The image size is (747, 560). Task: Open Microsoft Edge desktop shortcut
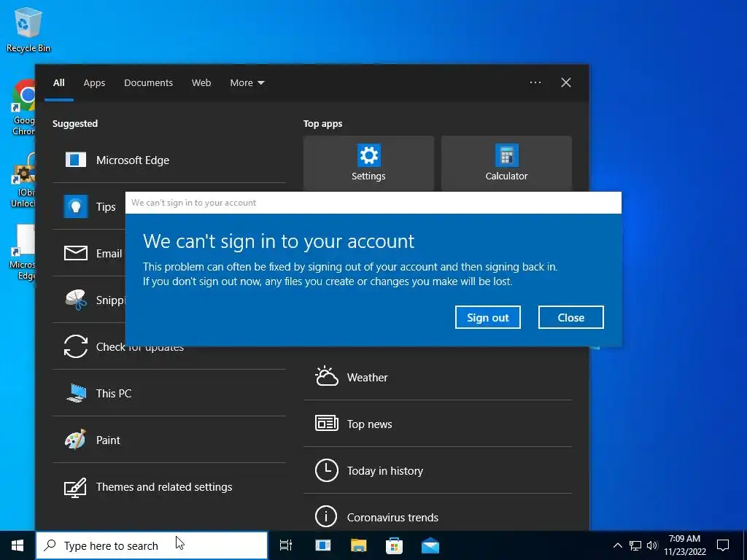pos(23,252)
